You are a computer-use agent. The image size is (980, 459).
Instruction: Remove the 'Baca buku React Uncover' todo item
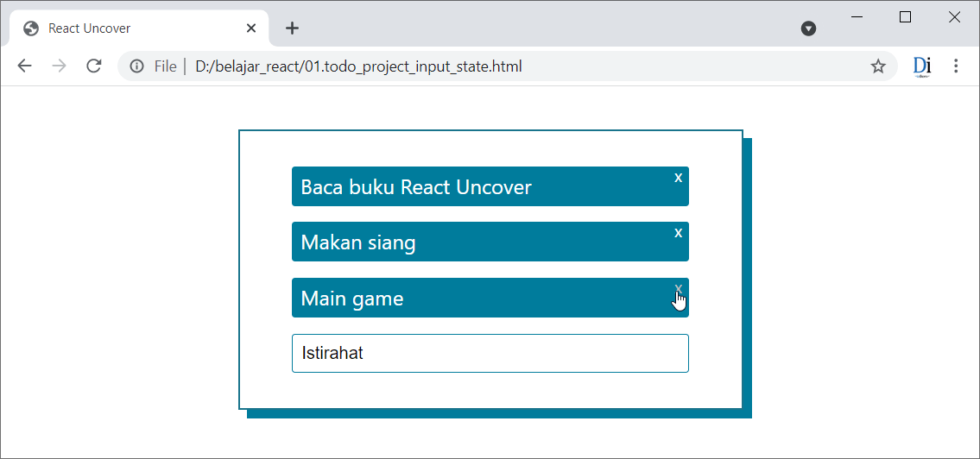pyautogui.click(x=678, y=178)
